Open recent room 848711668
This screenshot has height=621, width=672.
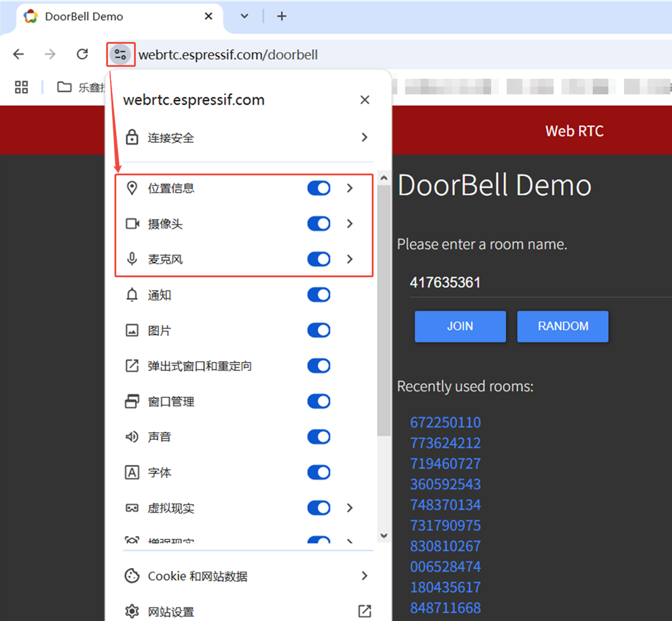(445, 608)
